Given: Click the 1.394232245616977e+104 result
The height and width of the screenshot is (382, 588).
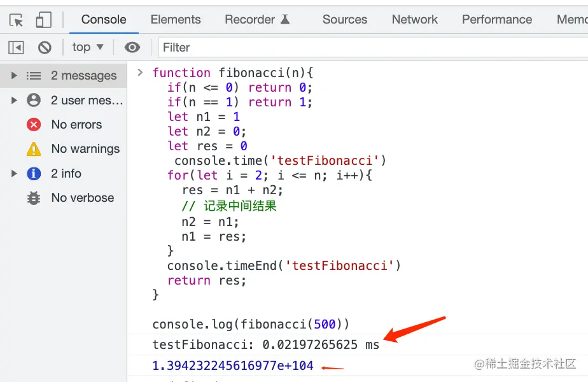Looking at the screenshot, I should pyautogui.click(x=233, y=366).
